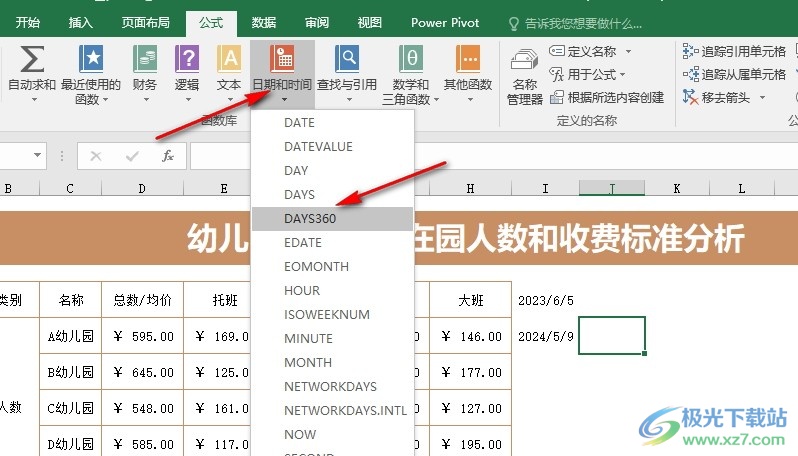The image size is (798, 456).
Task: Click Trace Precedents (追踪引用单元格)
Action: [734, 51]
